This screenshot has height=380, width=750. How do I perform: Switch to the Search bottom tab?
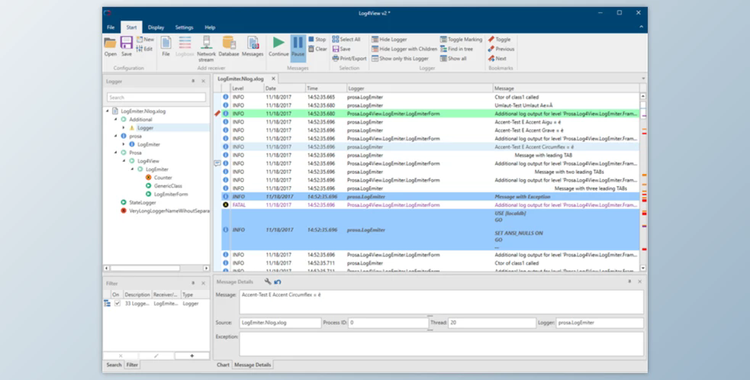114,365
